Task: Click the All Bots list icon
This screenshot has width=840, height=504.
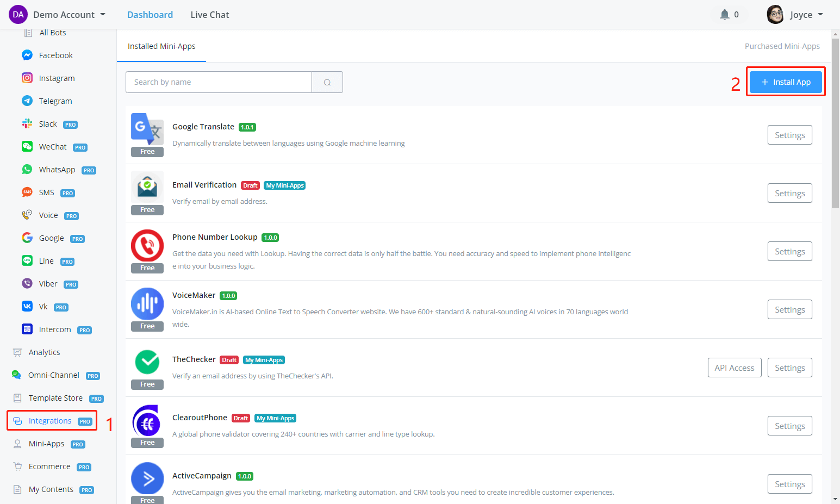Action: [x=28, y=33]
